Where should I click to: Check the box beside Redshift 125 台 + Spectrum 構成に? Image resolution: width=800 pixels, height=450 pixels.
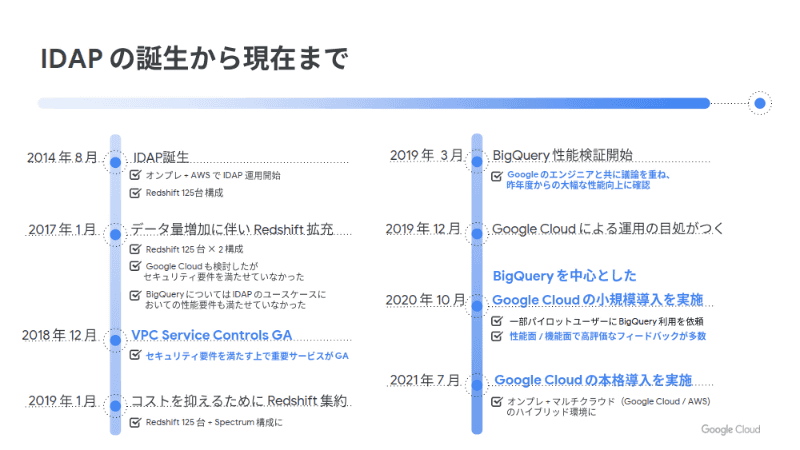tap(135, 422)
